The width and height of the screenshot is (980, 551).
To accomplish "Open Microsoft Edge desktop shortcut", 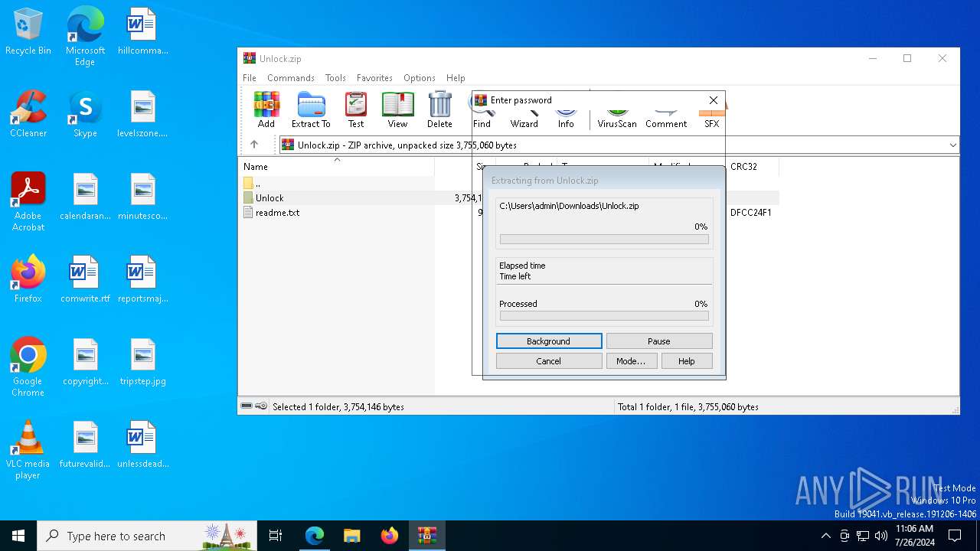I will [x=85, y=37].
